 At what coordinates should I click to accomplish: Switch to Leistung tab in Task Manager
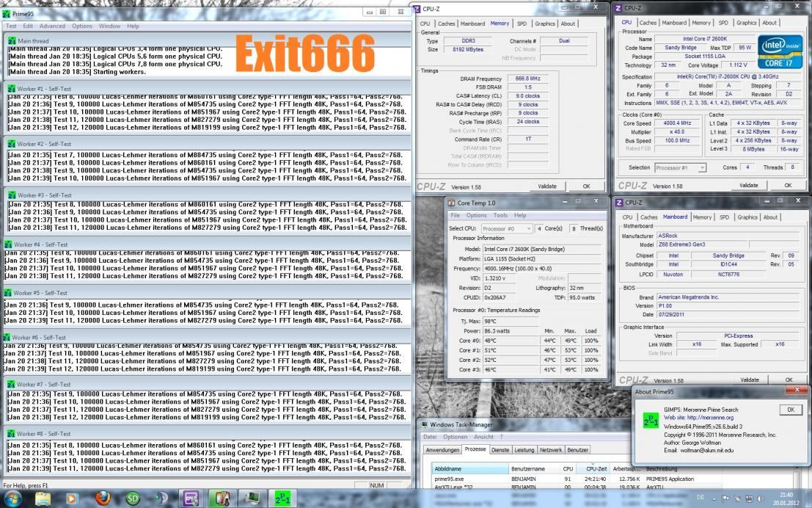[524, 449]
